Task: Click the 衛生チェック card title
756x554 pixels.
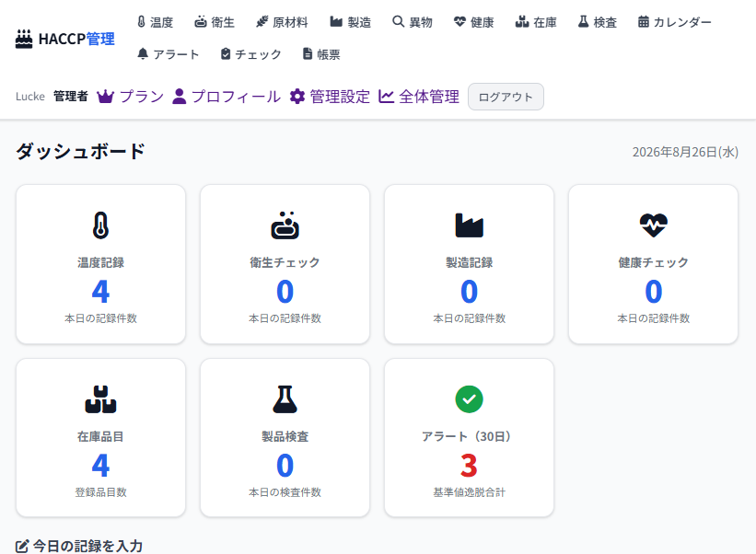Action: pyautogui.click(x=285, y=262)
